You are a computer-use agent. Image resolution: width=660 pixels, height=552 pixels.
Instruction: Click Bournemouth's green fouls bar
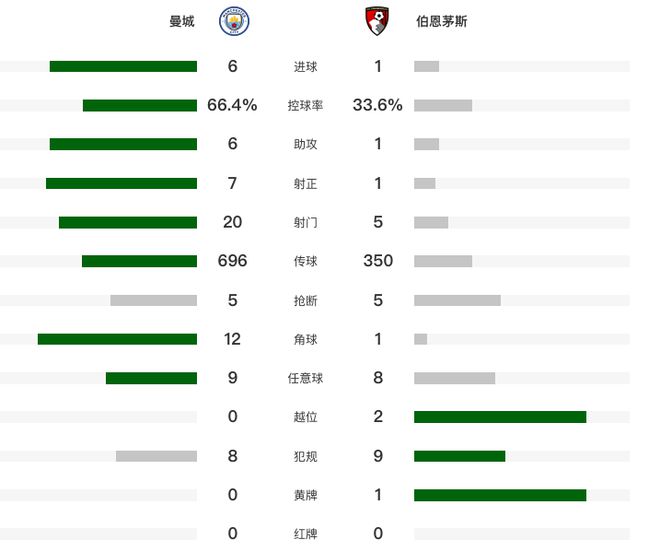tap(459, 456)
